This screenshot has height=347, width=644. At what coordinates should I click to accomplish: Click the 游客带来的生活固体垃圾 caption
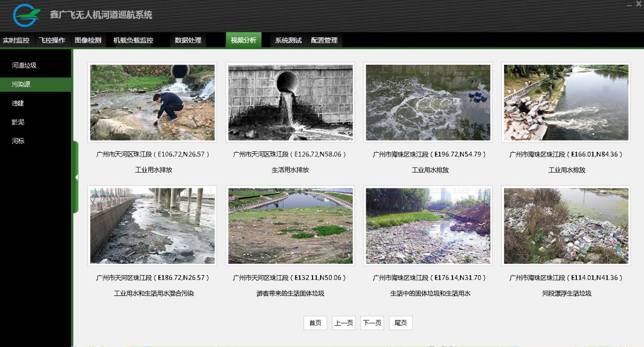pos(290,293)
